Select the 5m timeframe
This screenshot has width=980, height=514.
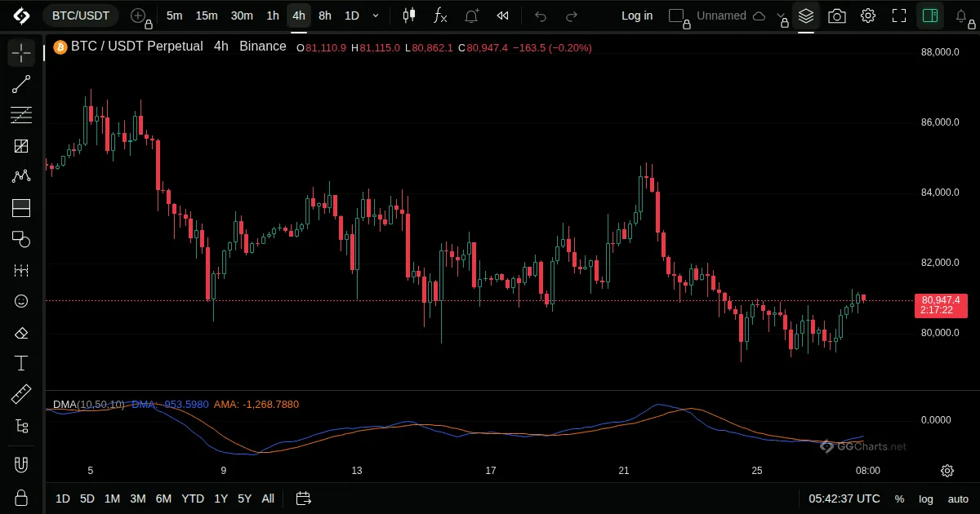click(x=174, y=16)
